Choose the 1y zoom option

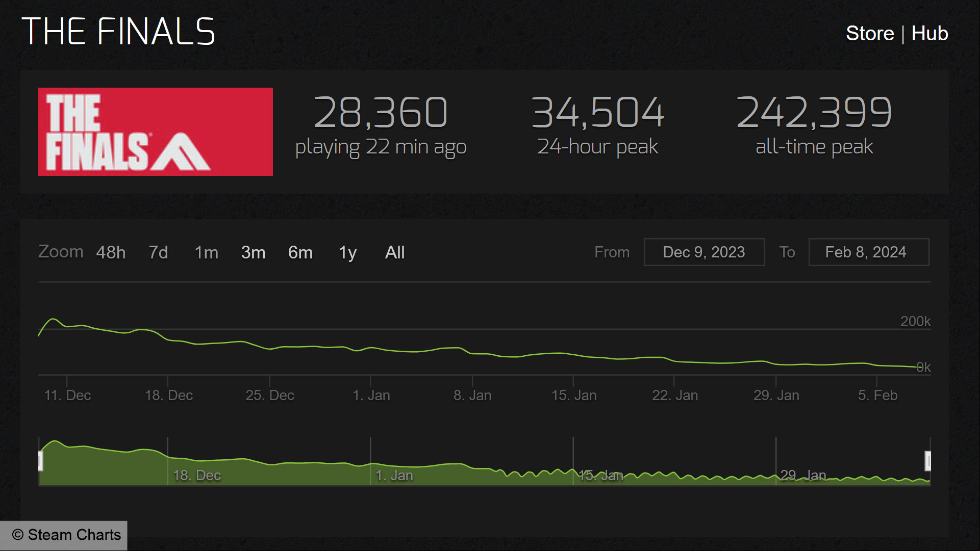347,252
